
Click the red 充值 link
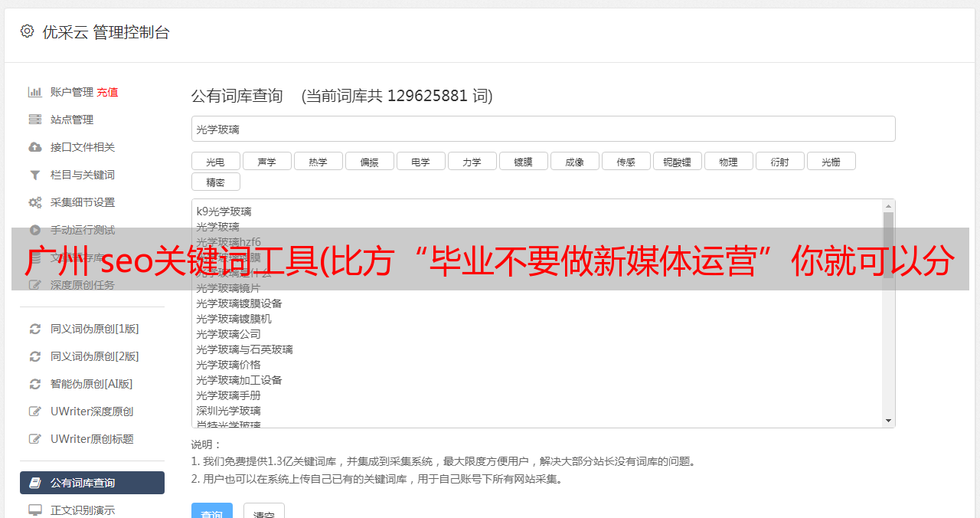[107, 92]
